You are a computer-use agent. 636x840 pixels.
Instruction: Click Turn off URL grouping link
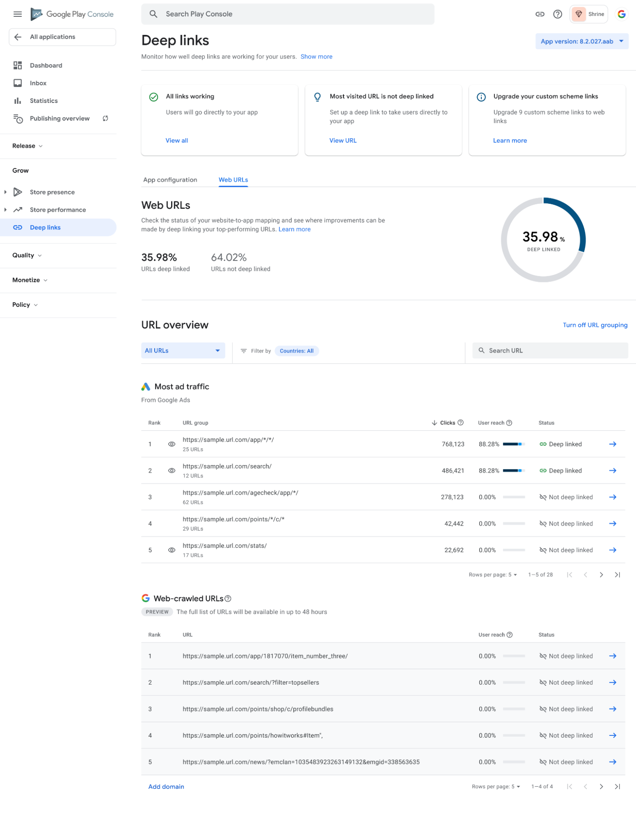[x=595, y=325]
